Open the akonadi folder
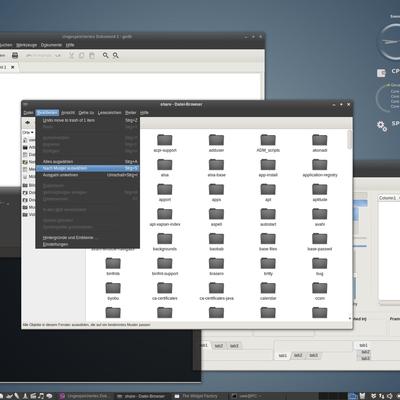 tap(320, 143)
